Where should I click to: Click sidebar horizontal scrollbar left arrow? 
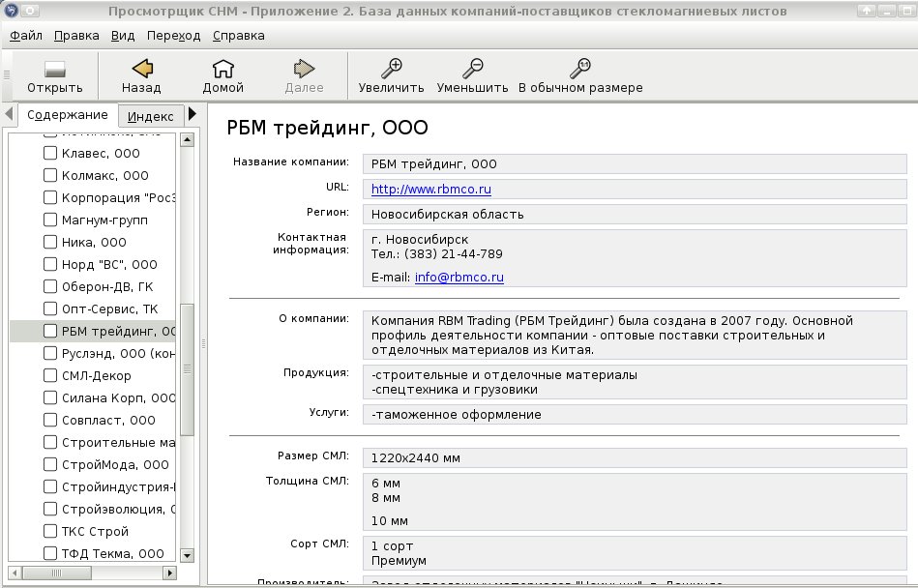(x=15, y=573)
